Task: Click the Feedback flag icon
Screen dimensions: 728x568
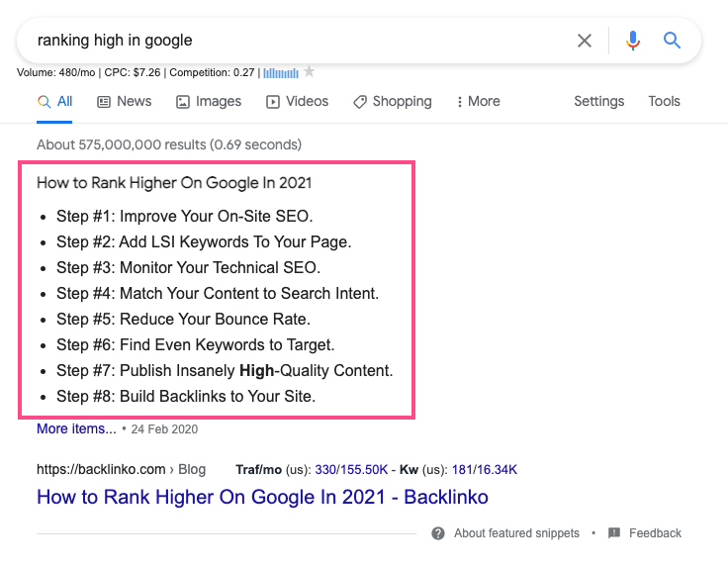Action: tap(614, 533)
